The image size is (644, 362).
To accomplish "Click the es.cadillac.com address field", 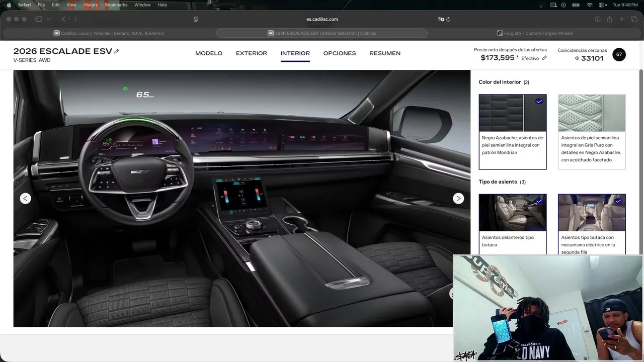I will coord(322,19).
